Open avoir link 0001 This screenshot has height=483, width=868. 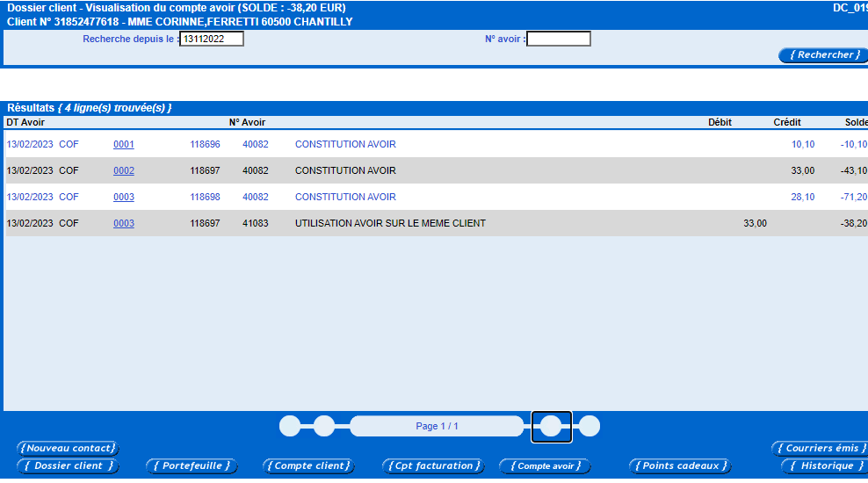click(124, 144)
